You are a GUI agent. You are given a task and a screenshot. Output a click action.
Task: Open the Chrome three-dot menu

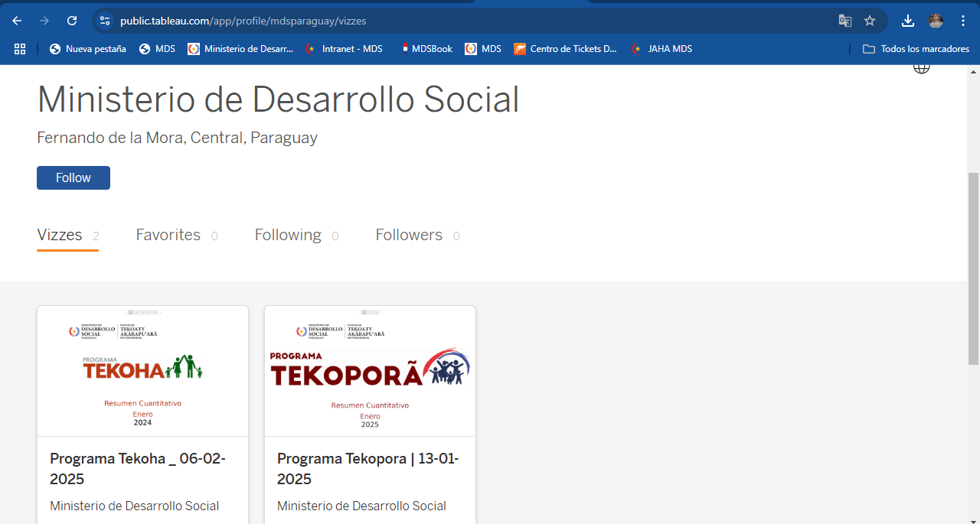click(963, 21)
